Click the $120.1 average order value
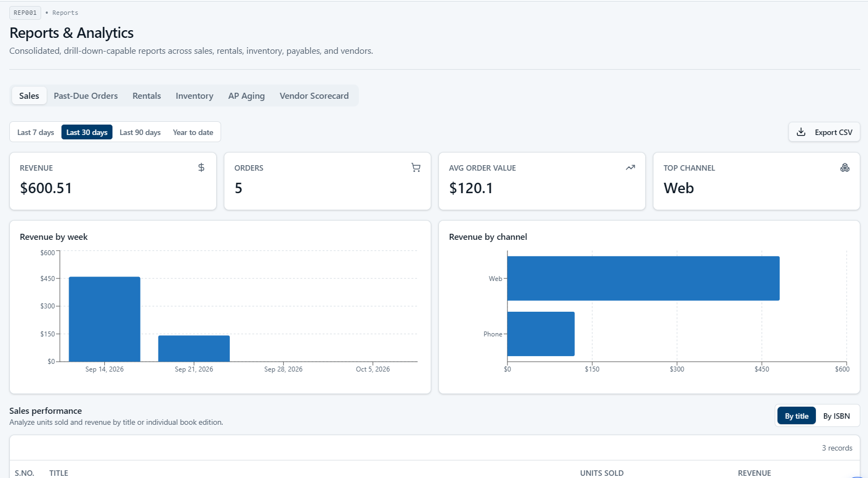Viewport: 868px width, 478px height. pos(471,188)
